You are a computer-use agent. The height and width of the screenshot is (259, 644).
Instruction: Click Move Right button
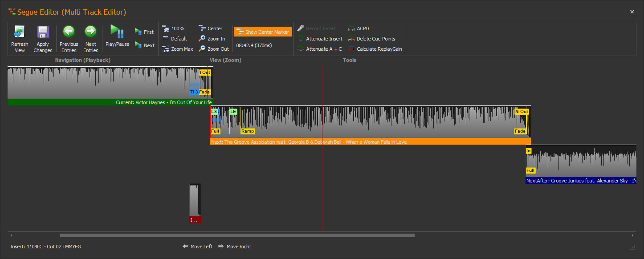235,247
